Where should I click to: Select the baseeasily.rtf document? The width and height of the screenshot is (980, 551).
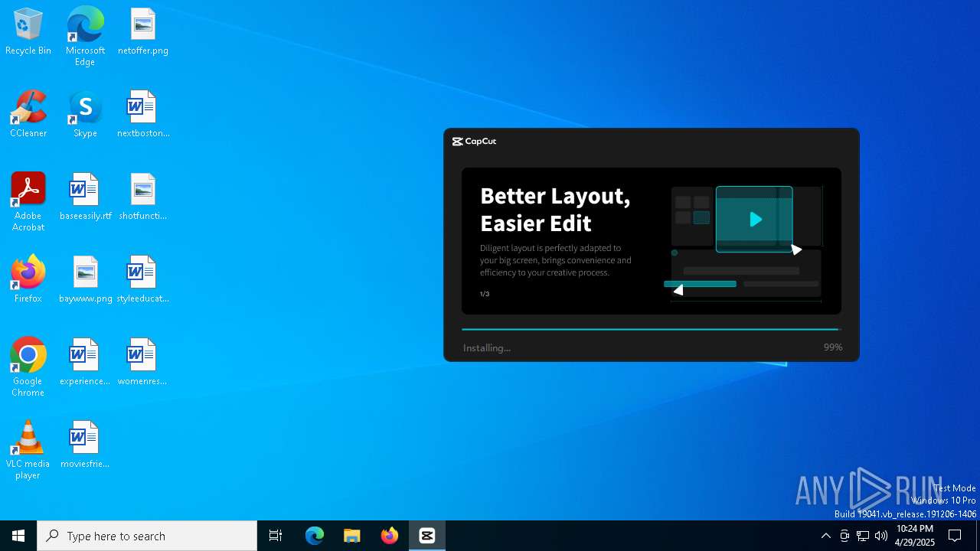85,197
